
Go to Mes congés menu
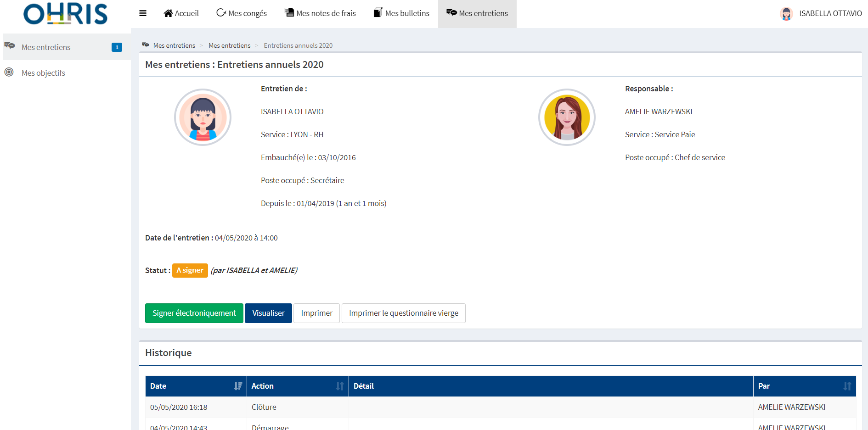click(242, 13)
